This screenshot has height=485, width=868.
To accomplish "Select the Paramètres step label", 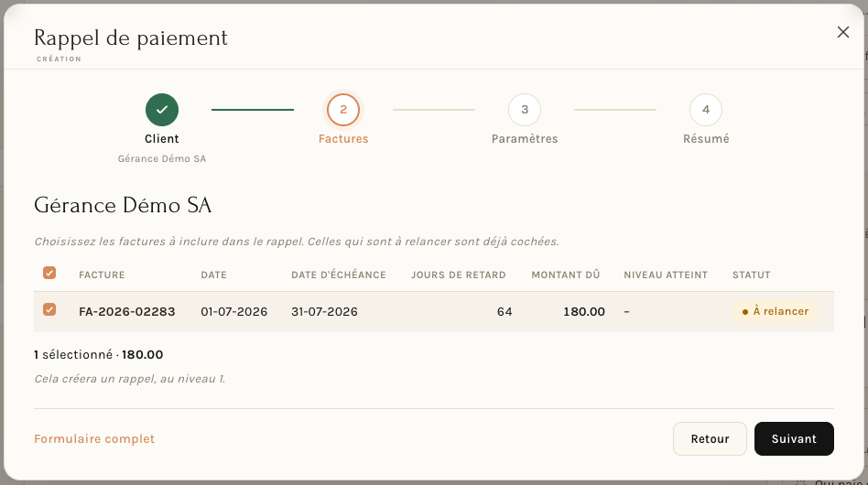I will (525, 139).
